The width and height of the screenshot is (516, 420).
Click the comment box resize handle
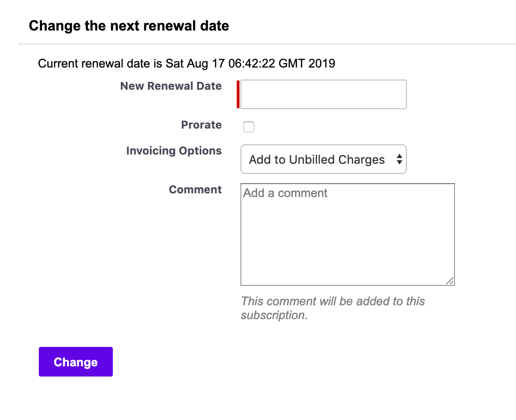(450, 281)
